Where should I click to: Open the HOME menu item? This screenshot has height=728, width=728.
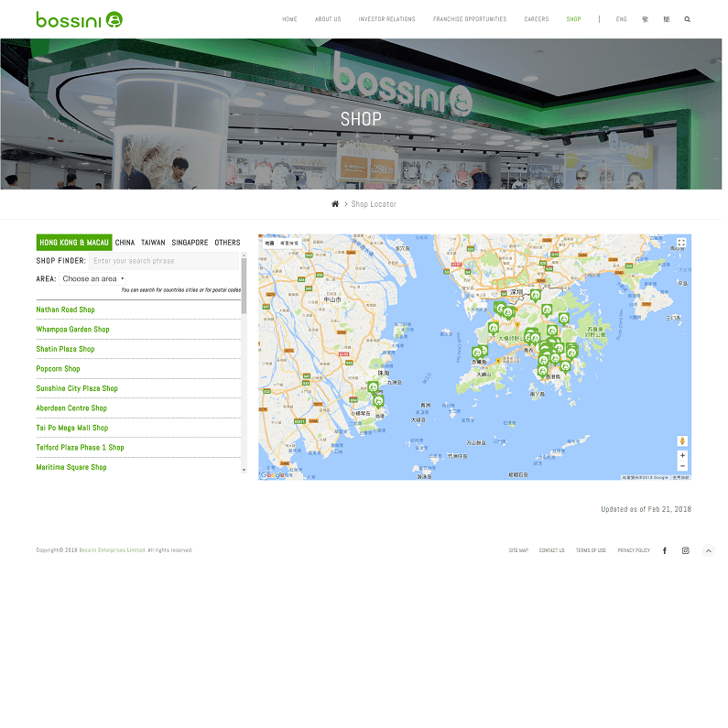289,19
